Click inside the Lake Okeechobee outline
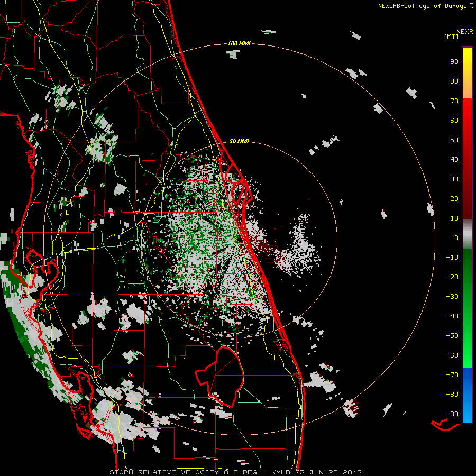476x476 pixels. pos(226,377)
